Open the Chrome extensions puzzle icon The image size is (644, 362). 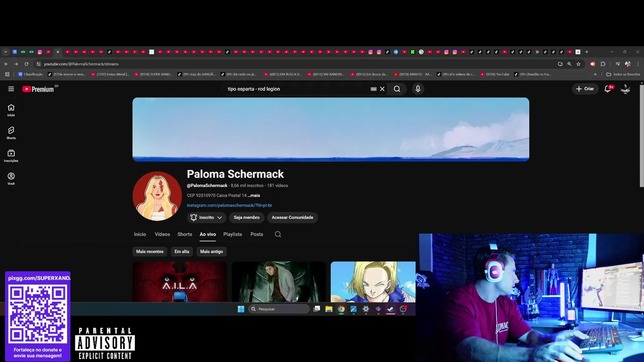[x=603, y=64]
